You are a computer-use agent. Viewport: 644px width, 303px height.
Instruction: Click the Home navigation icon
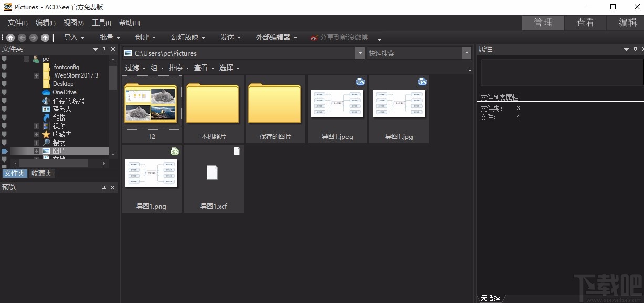click(10, 37)
